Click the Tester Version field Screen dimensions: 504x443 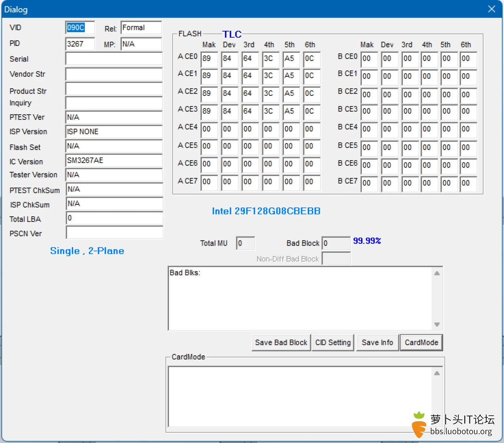coord(114,175)
